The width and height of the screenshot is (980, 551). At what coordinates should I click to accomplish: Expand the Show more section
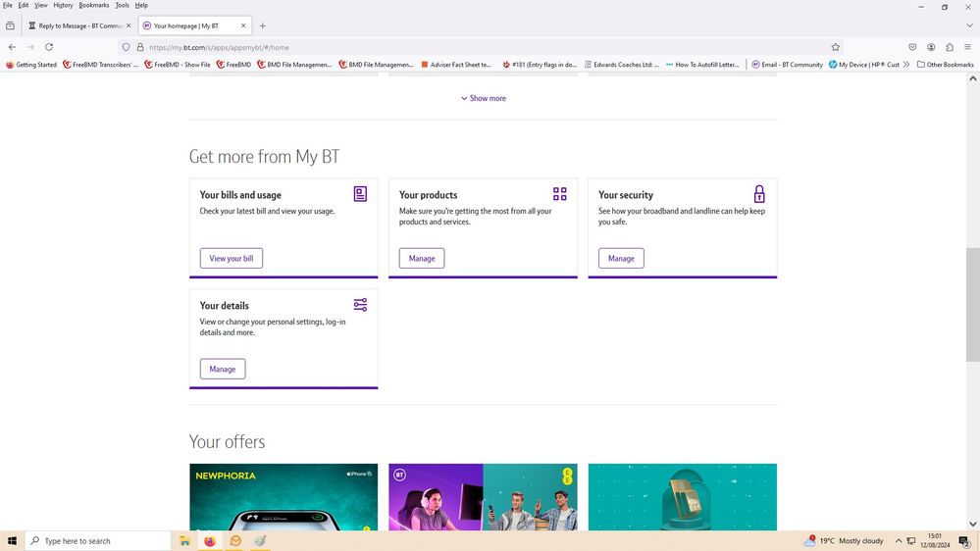tap(484, 98)
